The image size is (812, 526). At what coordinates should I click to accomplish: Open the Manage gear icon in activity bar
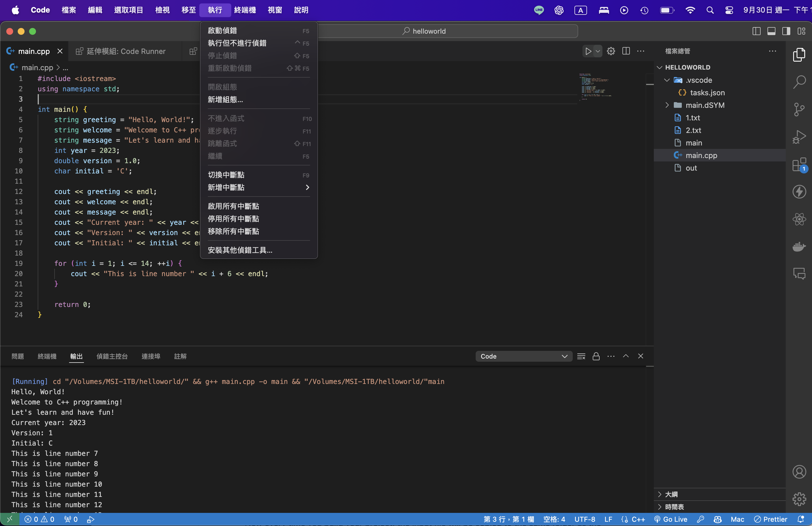point(799,499)
